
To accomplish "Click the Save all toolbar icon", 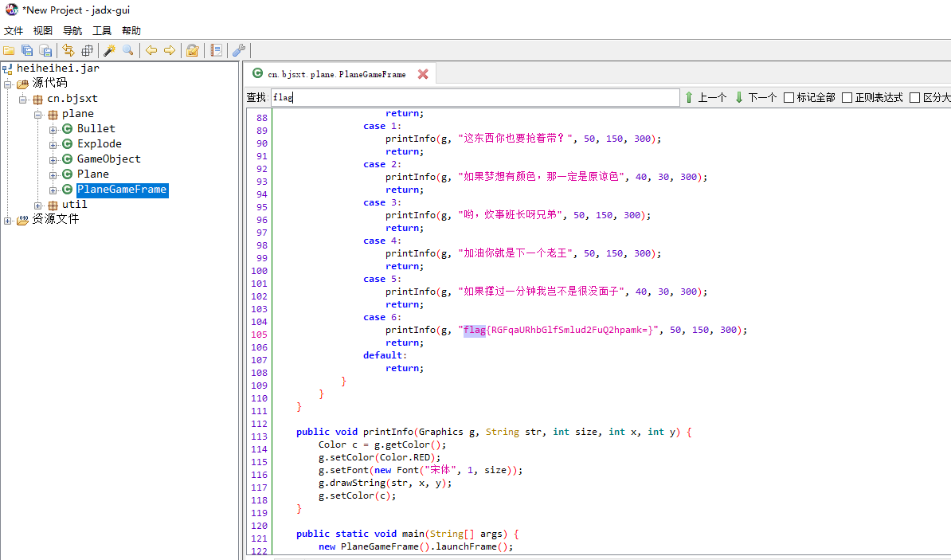I will (x=27, y=50).
